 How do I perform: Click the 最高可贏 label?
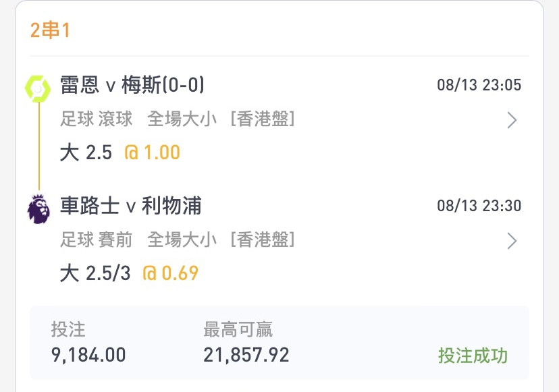tap(238, 329)
